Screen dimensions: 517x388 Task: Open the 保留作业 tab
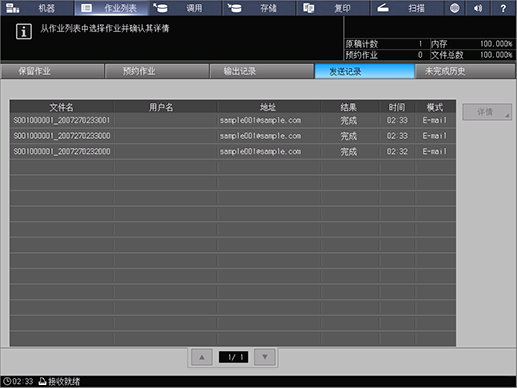(53, 71)
